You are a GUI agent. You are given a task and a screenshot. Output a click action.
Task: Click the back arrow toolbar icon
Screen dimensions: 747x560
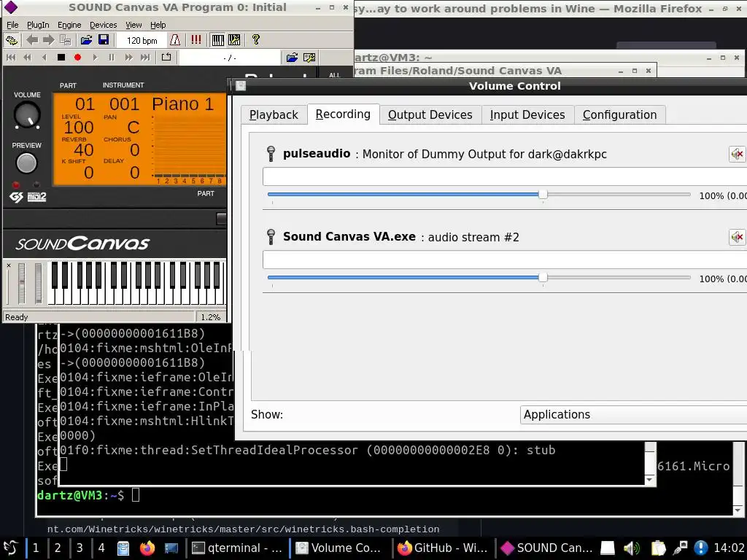pyautogui.click(x=32, y=40)
